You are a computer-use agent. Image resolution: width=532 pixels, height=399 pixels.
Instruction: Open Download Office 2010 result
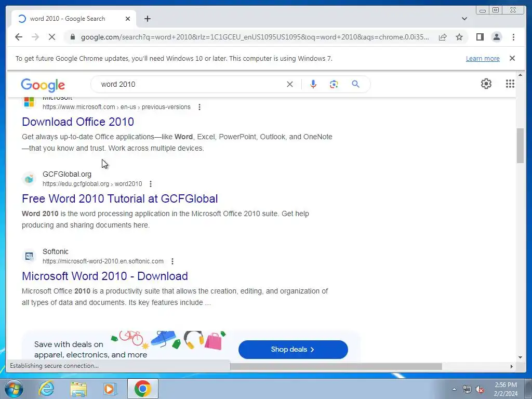78,122
